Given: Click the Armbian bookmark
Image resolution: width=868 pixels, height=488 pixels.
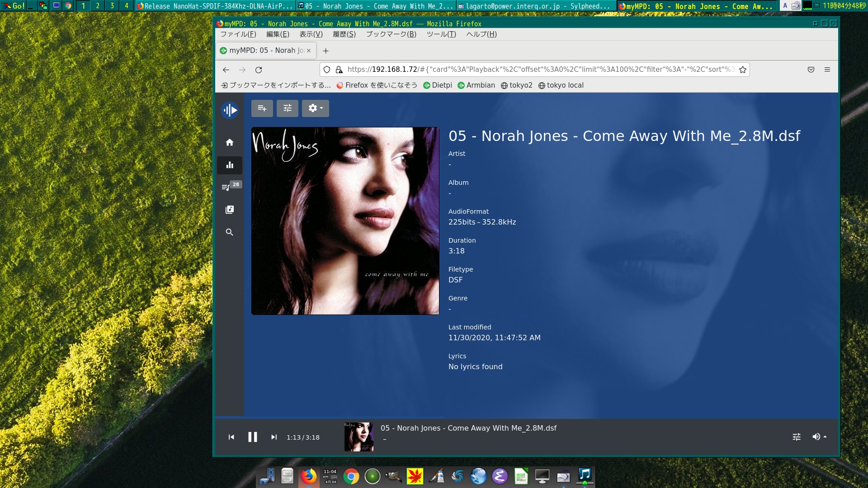Looking at the screenshot, I should pos(476,85).
